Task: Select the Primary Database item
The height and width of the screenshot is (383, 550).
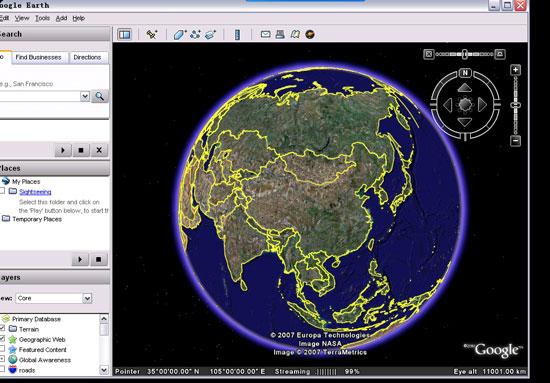Action: [x=36, y=319]
